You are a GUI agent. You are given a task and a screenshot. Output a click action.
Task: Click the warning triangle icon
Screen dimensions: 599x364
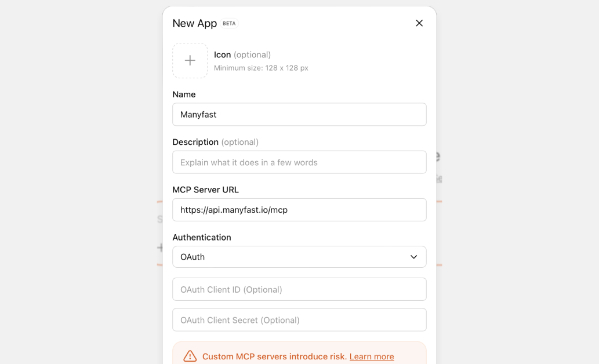tap(190, 356)
